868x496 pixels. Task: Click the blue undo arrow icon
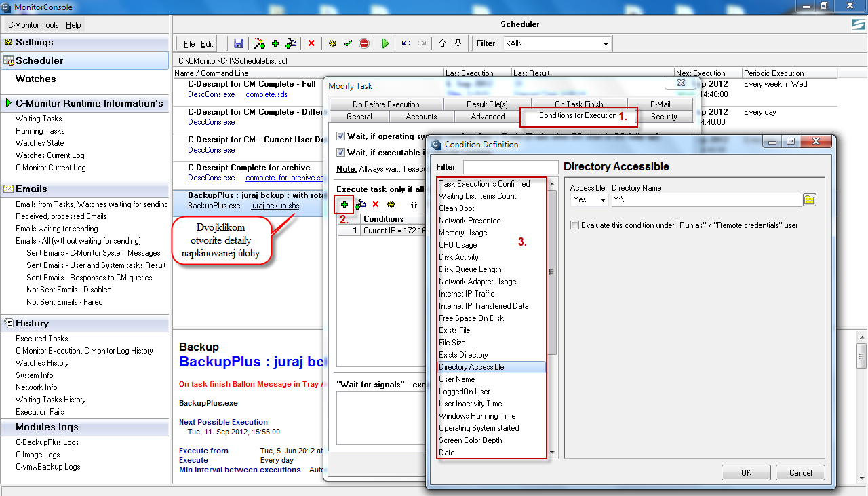[x=406, y=43]
